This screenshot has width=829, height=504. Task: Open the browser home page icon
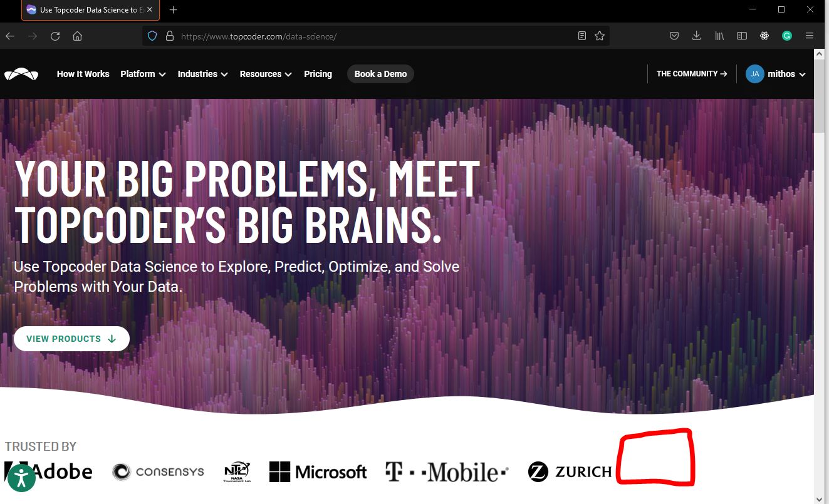tap(78, 36)
